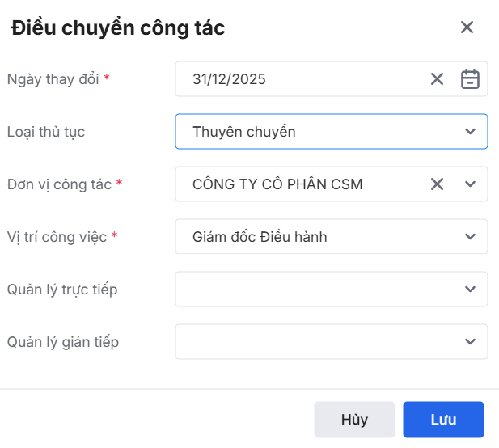
Task: Save changes with the Lưu button
Action: pos(443,420)
